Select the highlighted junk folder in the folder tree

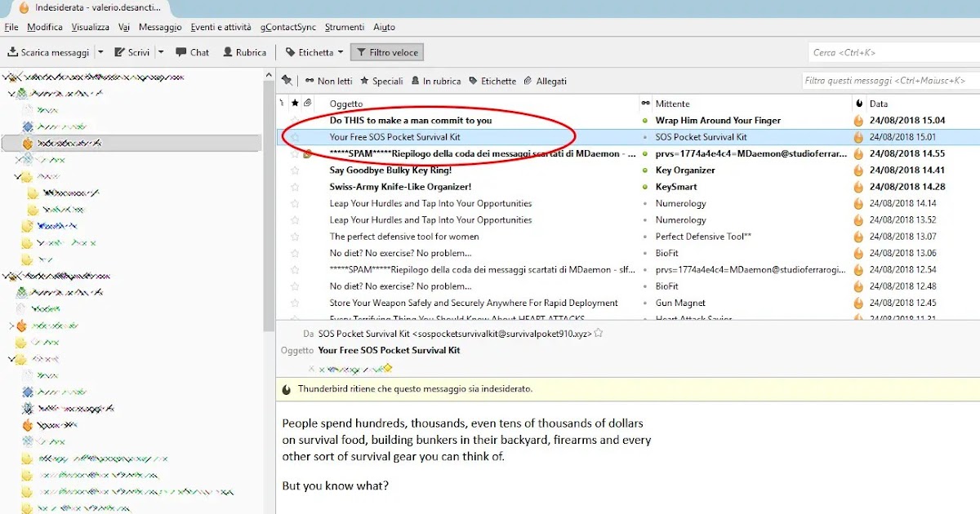coord(131,143)
